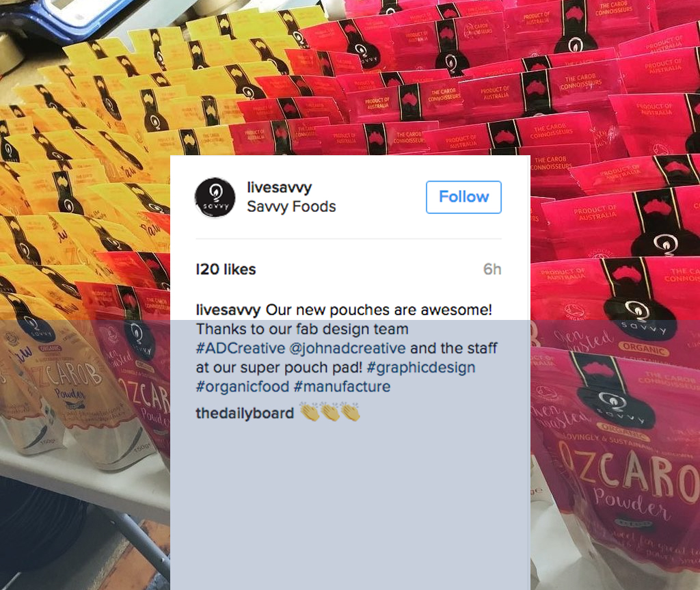Screen dimensions: 700x590
Task: Open livesavvy username in post header
Action: (279, 187)
